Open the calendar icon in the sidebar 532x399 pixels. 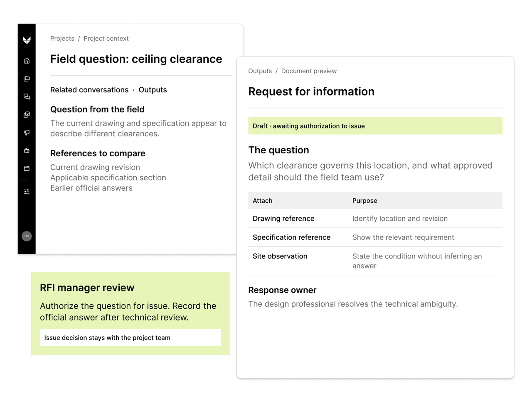click(x=27, y=168)
